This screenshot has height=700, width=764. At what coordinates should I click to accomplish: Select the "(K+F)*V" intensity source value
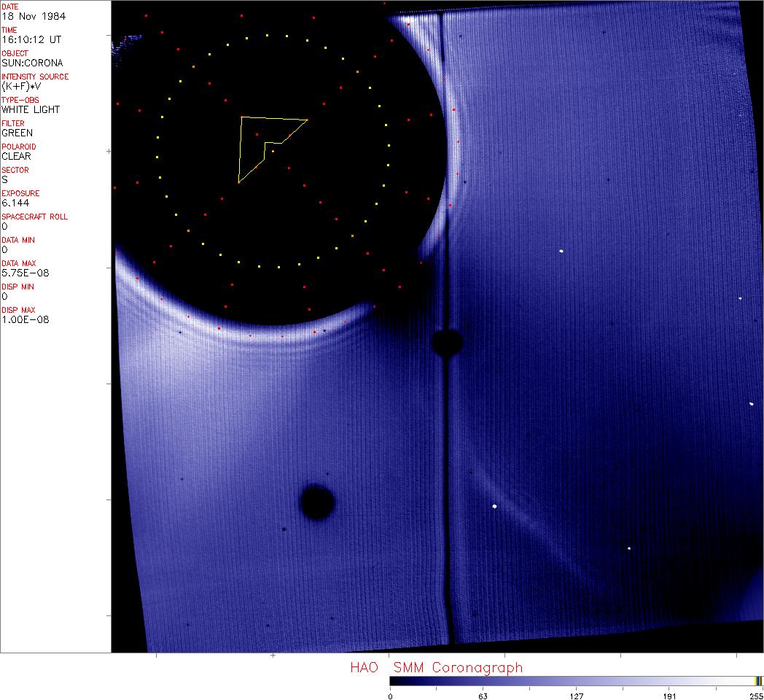[x=20, y=86]
